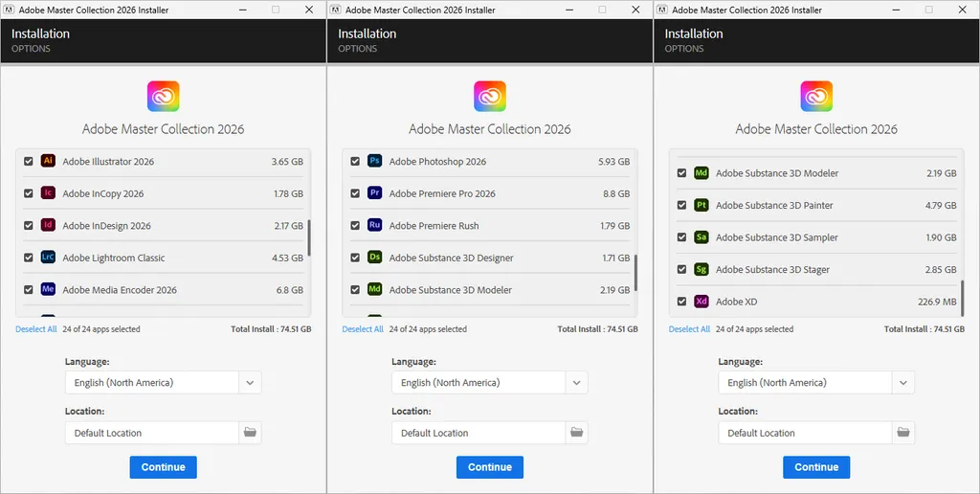This screenshot has height=494, width=980.
Task: Uncheck Adobe Illustrator 2026 checkbox
Action: [28, 162]
